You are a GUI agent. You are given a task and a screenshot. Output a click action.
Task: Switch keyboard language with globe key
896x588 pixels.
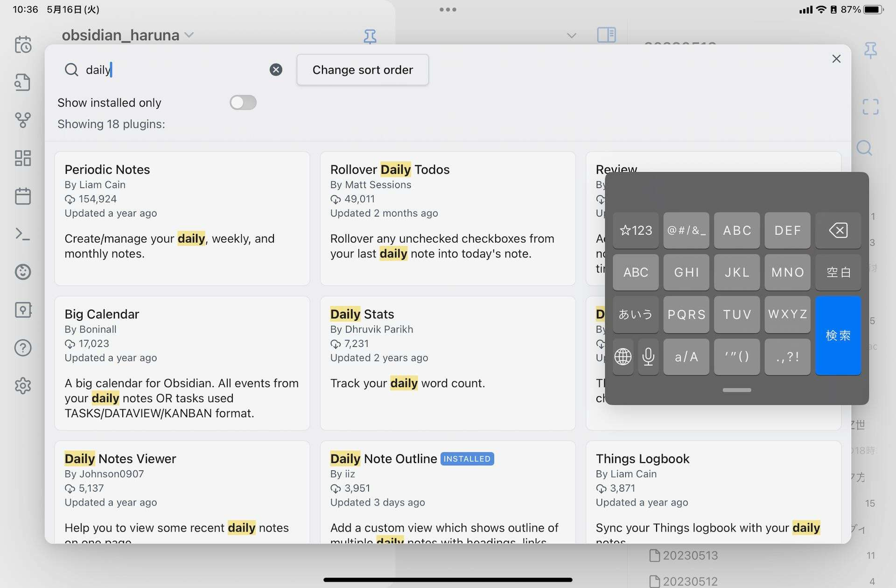click(x=623, y=357)
